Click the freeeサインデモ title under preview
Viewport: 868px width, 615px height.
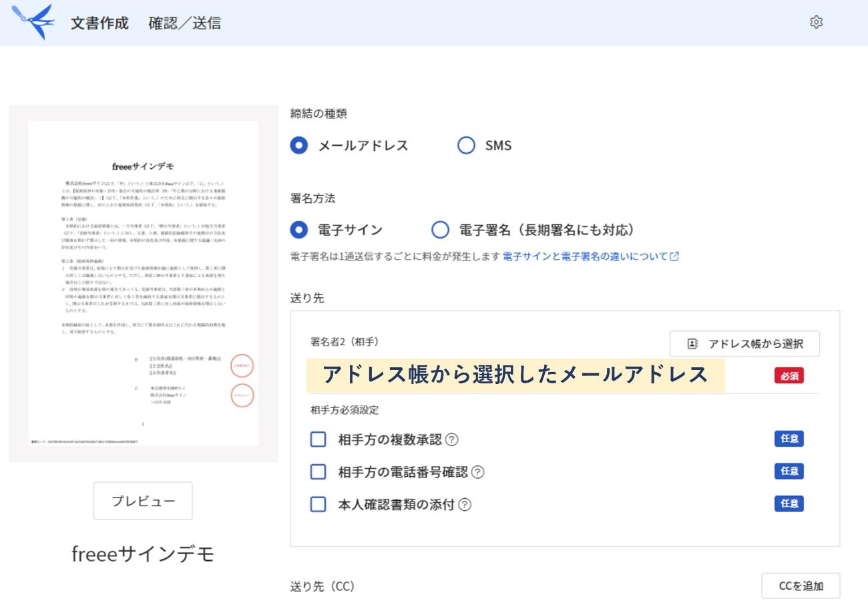click(x=143, y=554)
